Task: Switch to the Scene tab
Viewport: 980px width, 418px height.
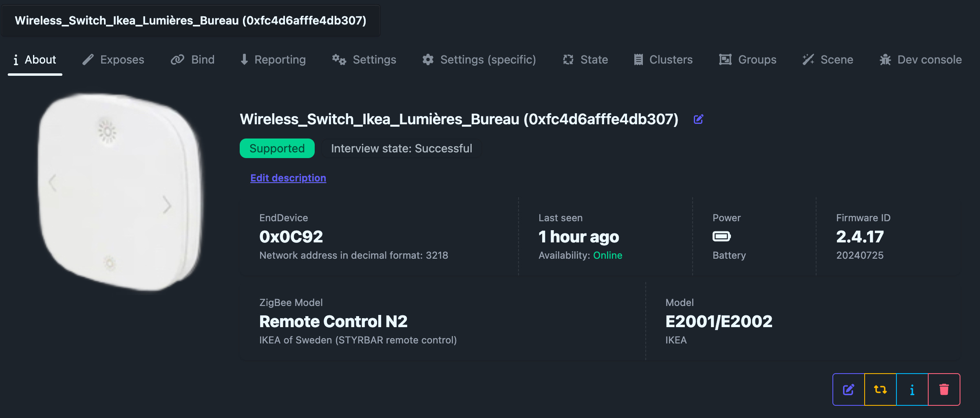Action: (828, 60)
